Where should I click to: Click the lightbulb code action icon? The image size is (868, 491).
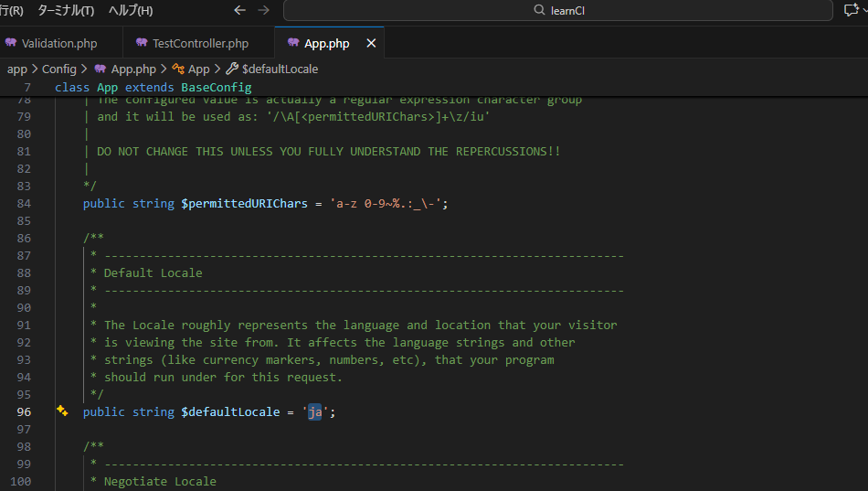[x=62, y=411]
